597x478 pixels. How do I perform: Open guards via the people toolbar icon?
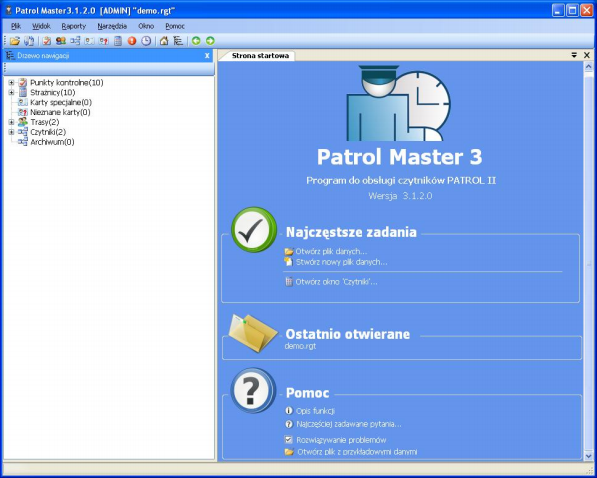pos(61,41)
